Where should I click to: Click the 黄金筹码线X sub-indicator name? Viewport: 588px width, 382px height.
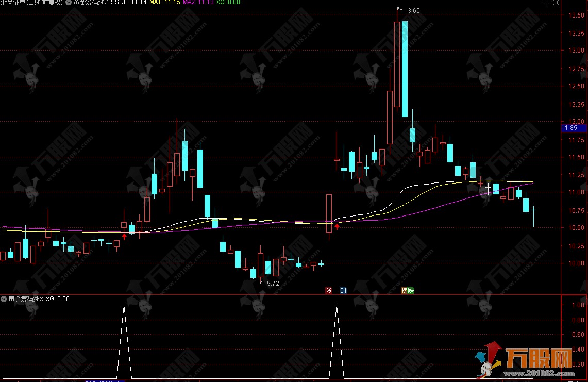click(x=26, y=299)
